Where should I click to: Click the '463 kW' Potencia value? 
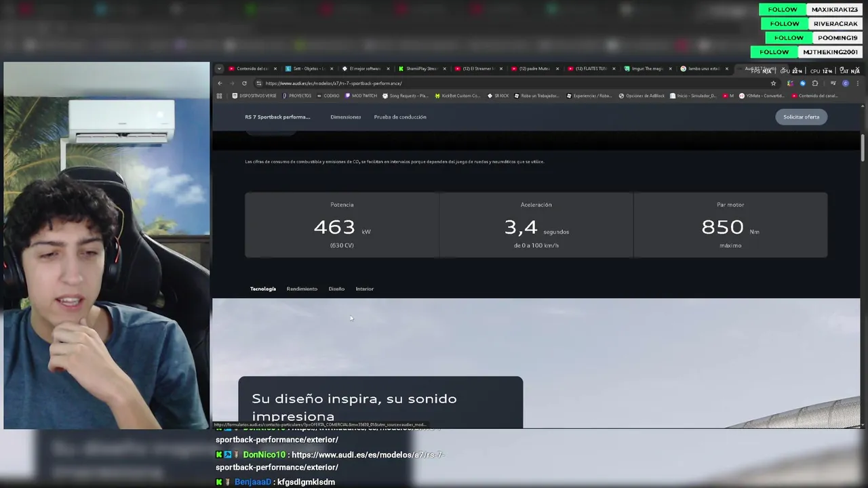click(x=342, y=227)
